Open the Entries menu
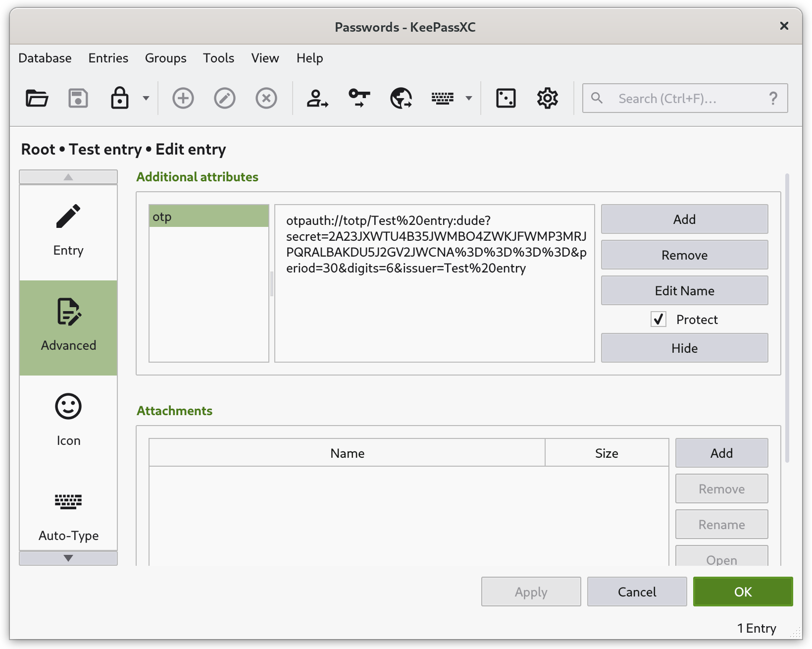The width and height of the screenshot is (812, 649). pos(108,58)
